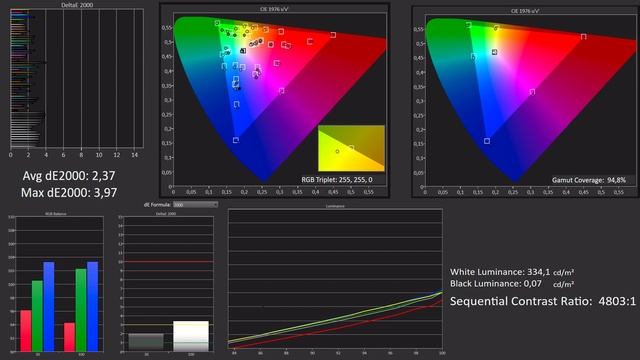Click 'Avg dE2000: 2,37' text
Image resolution: width=640 pixels, height=360 pixels.
[x=69, y=176]
